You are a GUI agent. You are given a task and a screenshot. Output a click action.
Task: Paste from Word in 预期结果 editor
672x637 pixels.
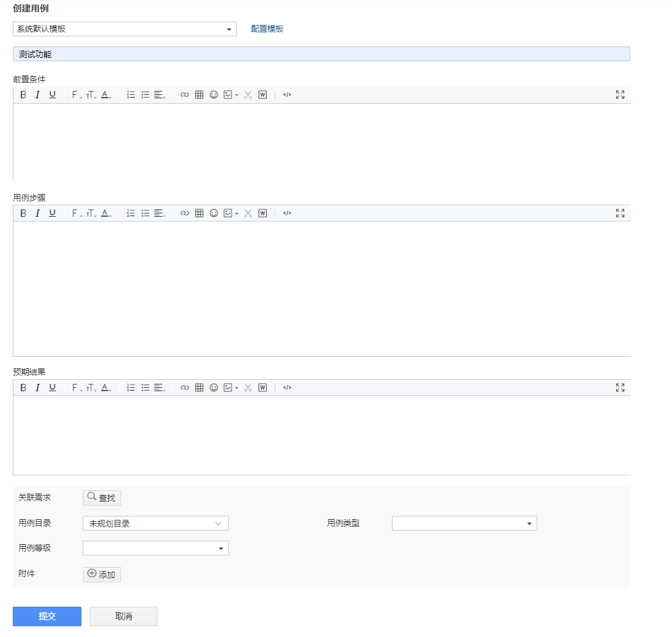(x=263, y=387)
